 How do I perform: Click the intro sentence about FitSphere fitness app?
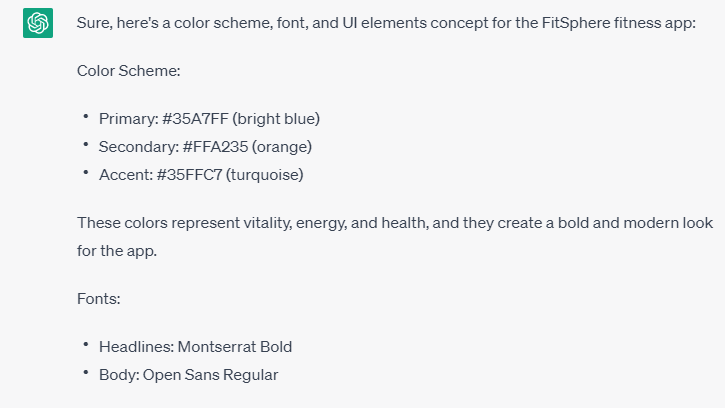[x=386, y=23]
